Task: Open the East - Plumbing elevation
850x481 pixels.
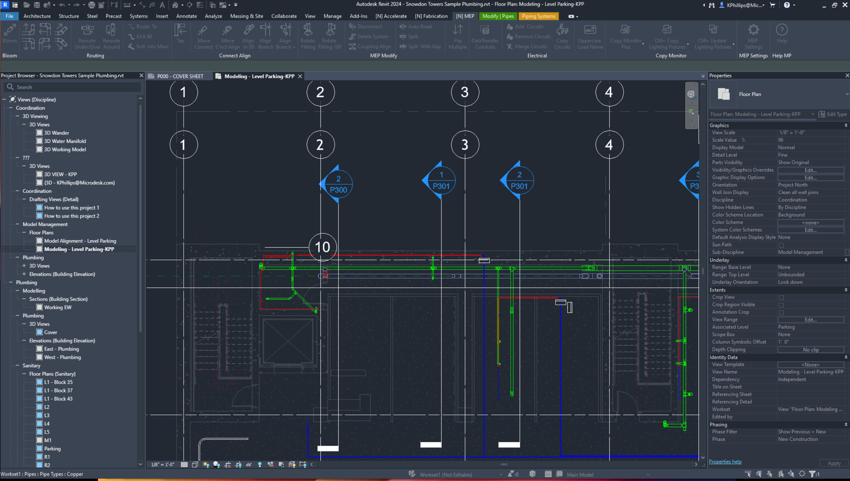Action: coord(61,349)
